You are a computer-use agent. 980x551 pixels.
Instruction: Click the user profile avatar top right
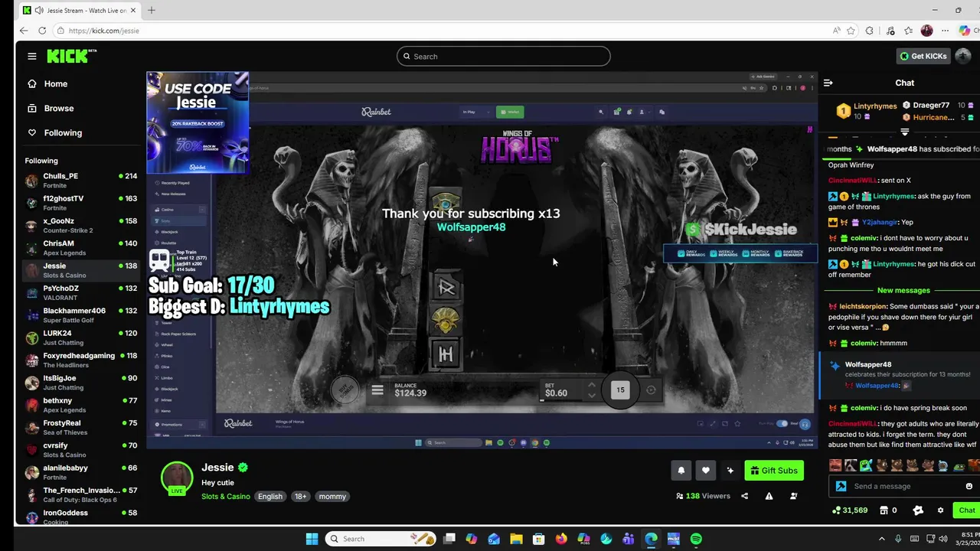(x=963, y=56)
